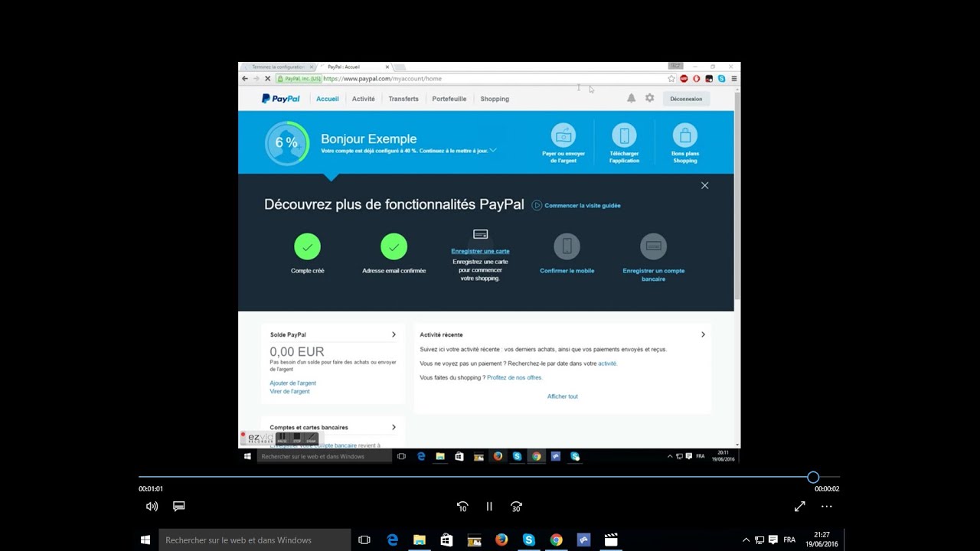Click the Bons plans Shopping icon

[685, 135]
